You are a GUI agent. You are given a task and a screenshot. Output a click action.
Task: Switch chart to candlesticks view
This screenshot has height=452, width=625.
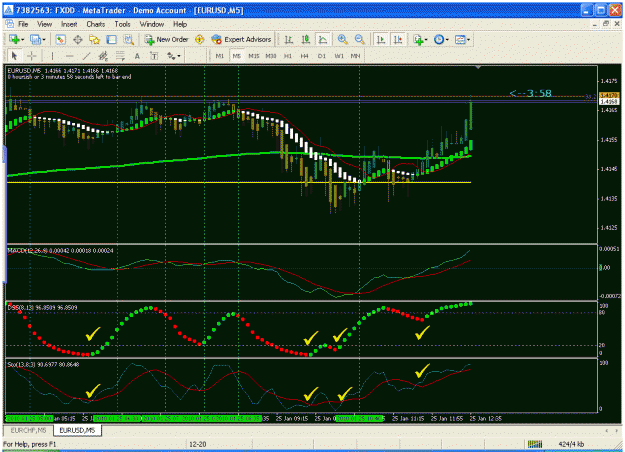click(x=306, y=39)
